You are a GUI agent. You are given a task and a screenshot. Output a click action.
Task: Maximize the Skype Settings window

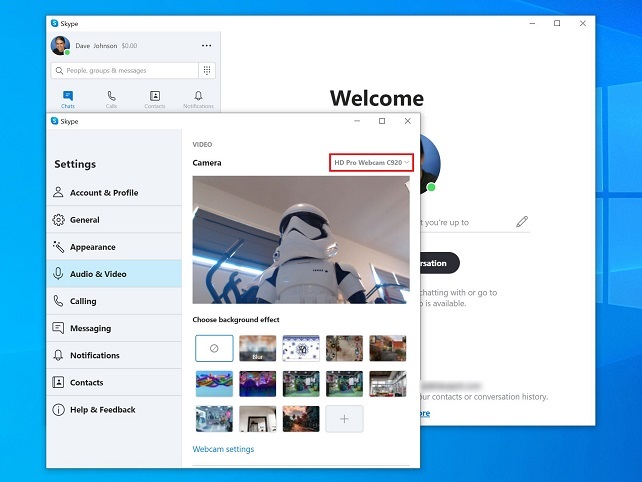382,121
